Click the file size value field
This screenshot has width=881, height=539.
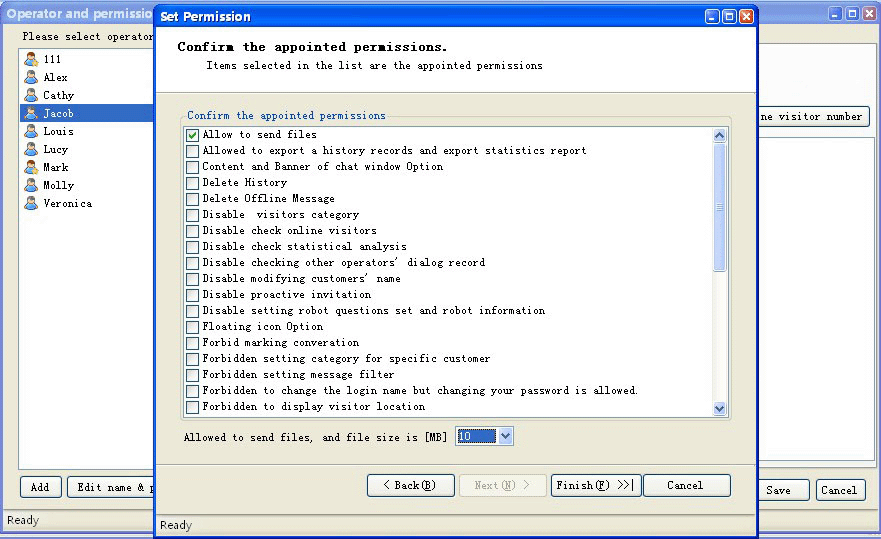476,436
